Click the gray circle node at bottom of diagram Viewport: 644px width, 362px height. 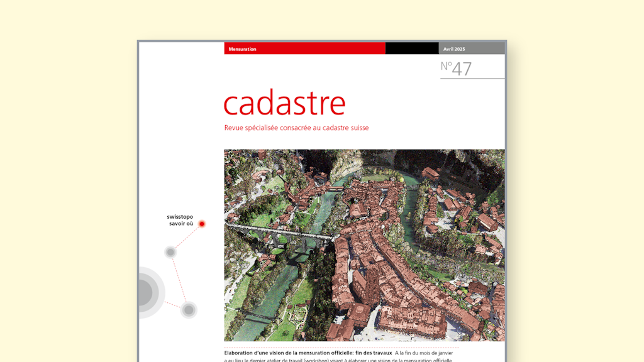click(x=188, y=310)
